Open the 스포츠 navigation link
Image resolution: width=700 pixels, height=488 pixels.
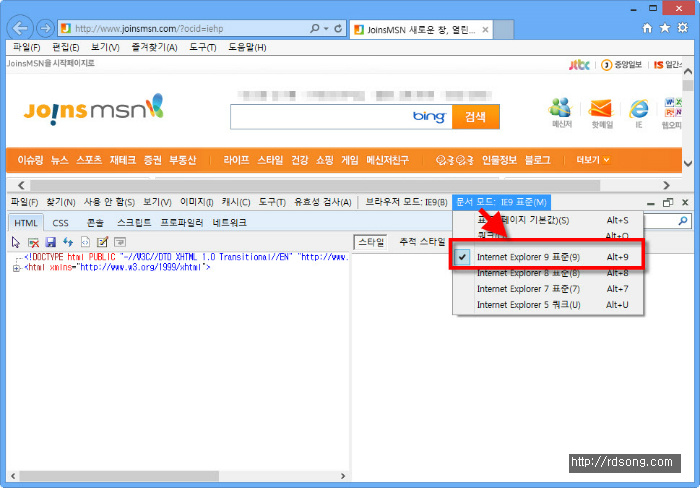[x=89, y=160]
